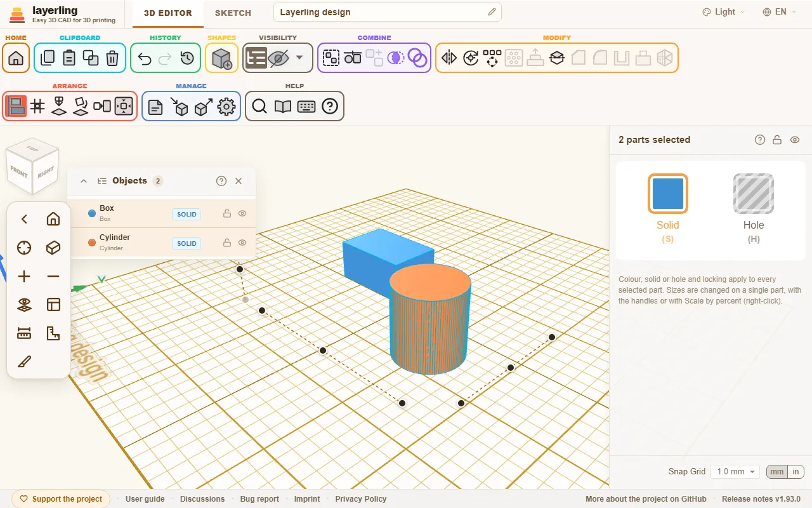Click the Home toolbar icon

(16, 58)
